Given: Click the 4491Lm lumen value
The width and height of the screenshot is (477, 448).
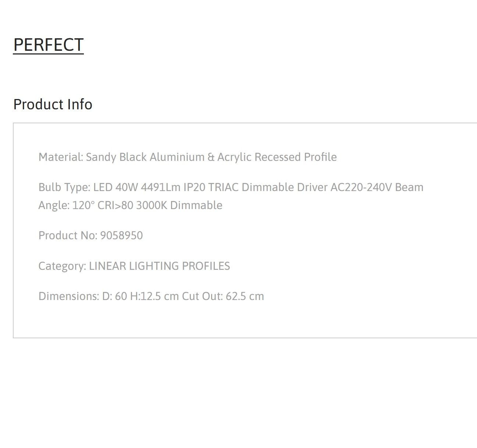Looking at the screenshot, I should pos(161,187).
